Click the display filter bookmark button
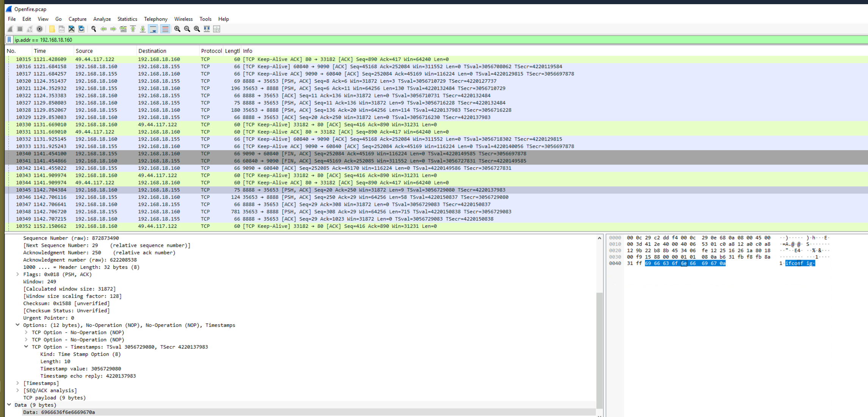Image resolution: width=868 pixels, height=417 pixels. coord(9,39)
